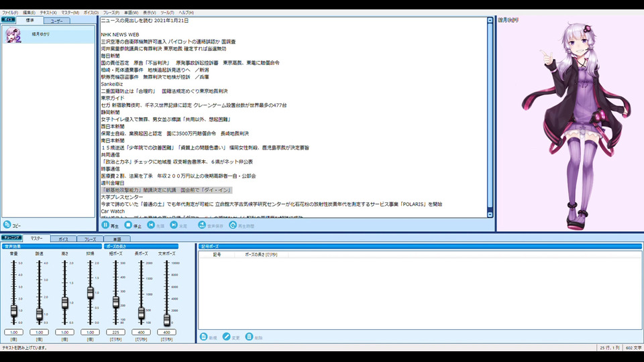Viewport: 644px width, 362px height.
Task: Open the フレーズ(P) menu
Action: coord(111,13)
